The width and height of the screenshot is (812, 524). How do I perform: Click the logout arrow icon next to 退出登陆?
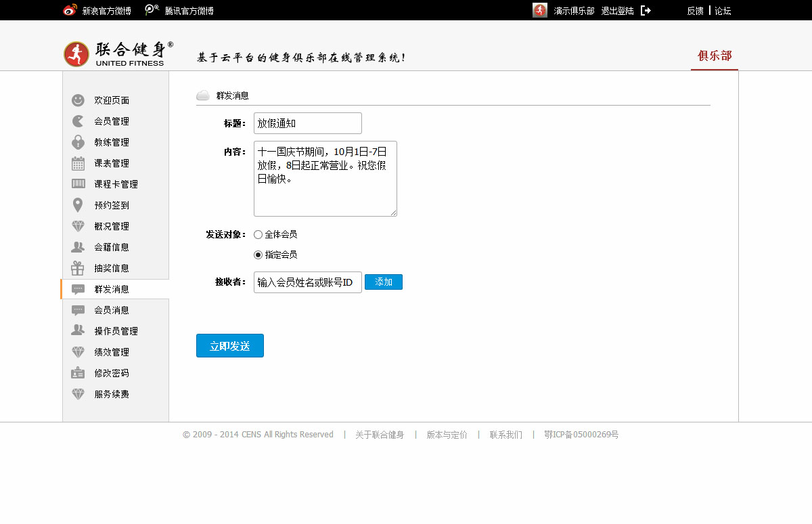click(x=646, y=10)
